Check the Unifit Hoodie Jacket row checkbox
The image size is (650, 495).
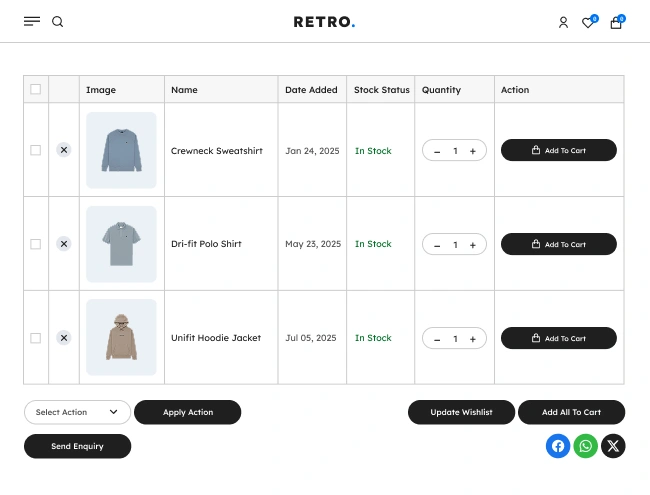pyautogui.click(x=36, y=338)
